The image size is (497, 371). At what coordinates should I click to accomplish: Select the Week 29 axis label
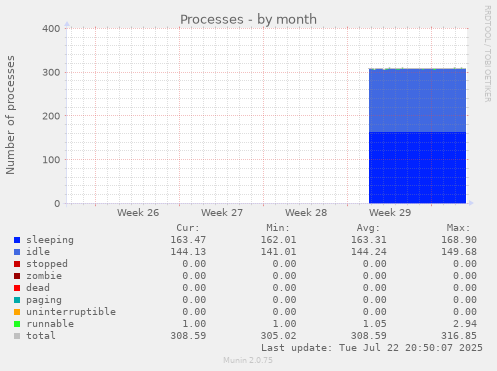click(x=390, y=213)
